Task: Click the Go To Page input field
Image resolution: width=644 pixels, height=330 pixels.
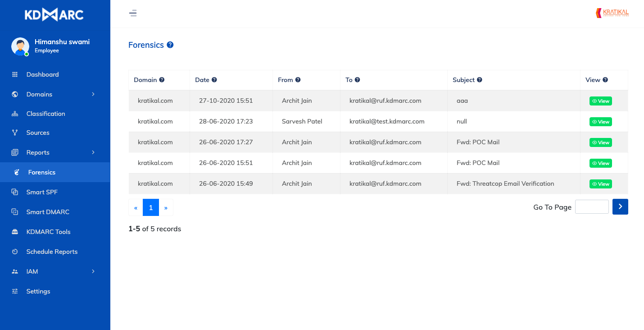Action: pyautogui.click(x=592, y=207)
